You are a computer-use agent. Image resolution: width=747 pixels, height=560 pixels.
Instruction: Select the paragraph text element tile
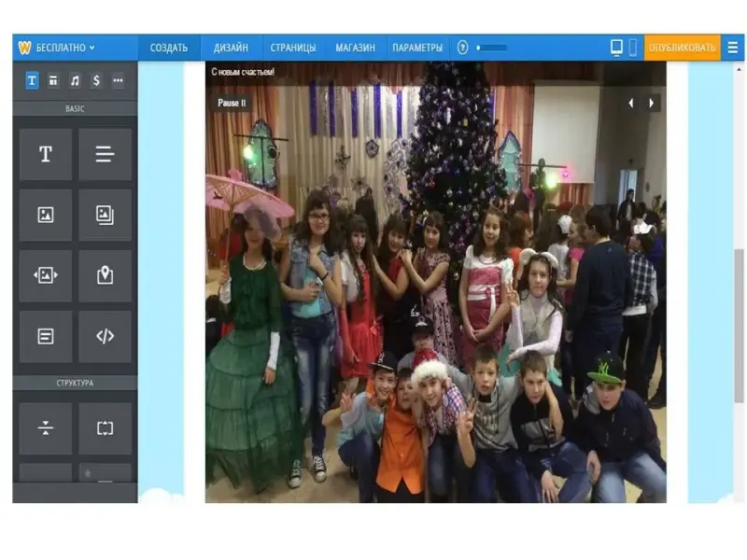coord(105,155)
